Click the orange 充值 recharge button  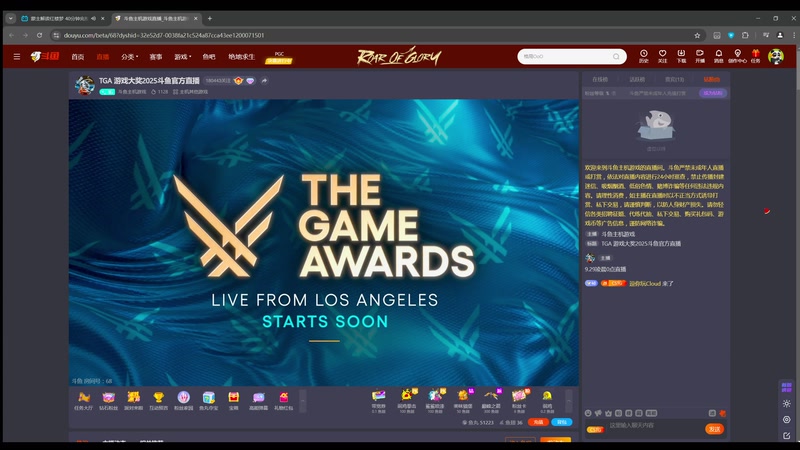click(x=538, y=422)
